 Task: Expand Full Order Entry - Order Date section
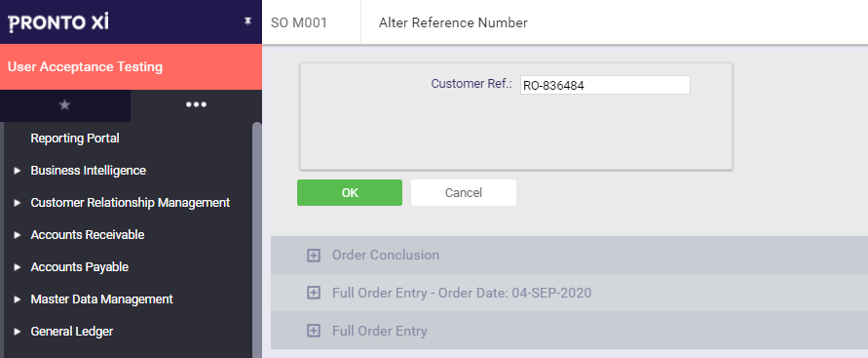tap(314, 293)
